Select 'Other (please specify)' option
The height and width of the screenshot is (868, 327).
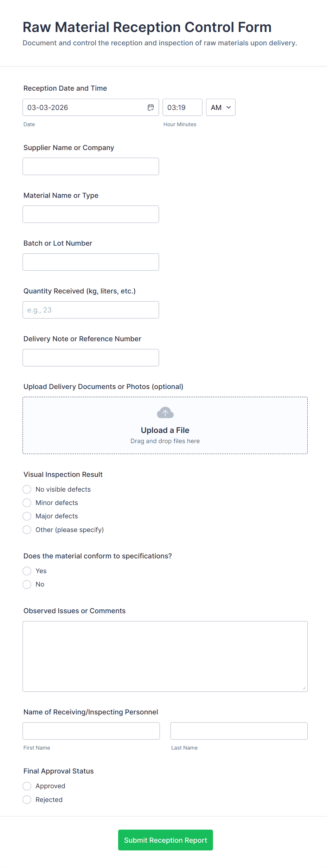pos(27,530)
